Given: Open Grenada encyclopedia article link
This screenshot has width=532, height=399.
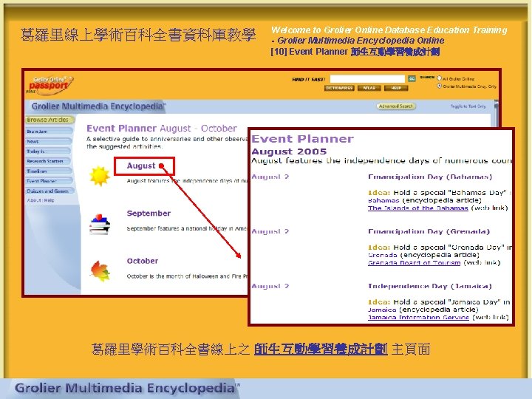Looking at the screenshot, I should point(383,255).
